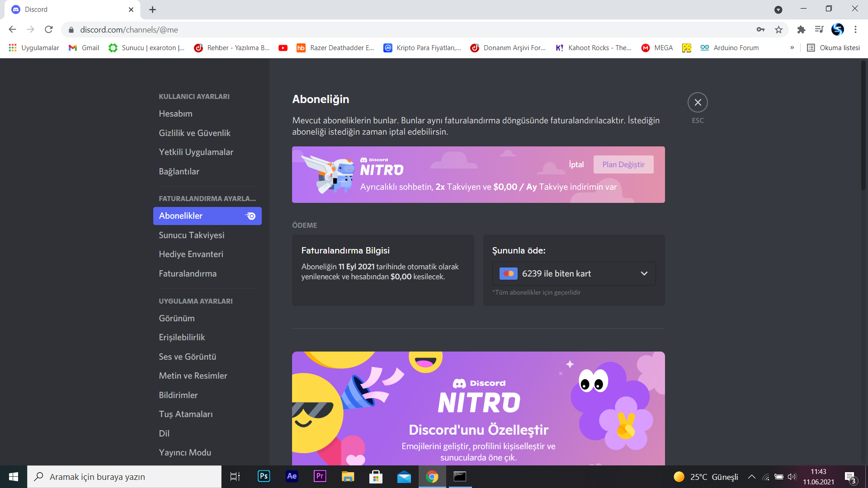
Task: Click İptal to cancel Nitro
Action: pos(576,164)
